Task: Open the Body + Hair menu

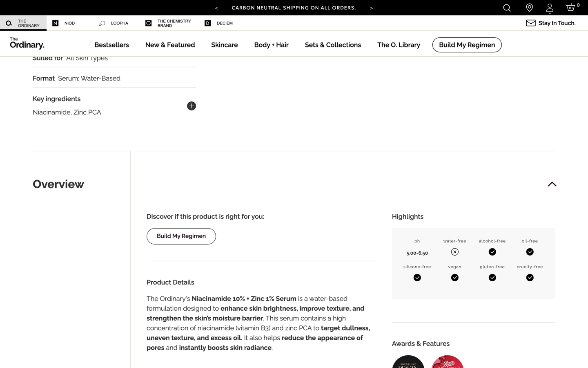Action: tap(271, 45)
